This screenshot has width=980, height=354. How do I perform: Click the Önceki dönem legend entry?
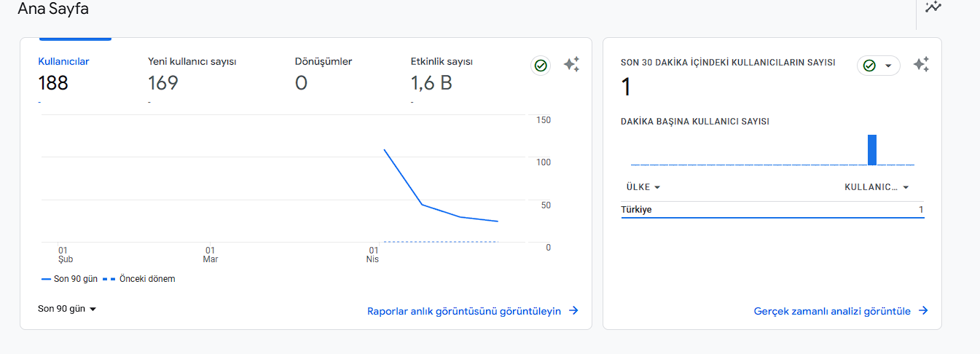pyautogui.click(x=138, y=279)
